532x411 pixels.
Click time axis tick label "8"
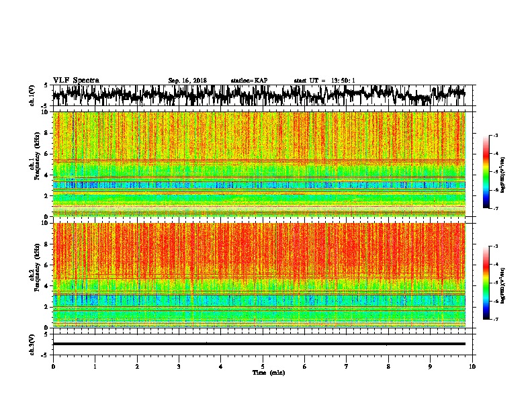[x=388, y=367]
